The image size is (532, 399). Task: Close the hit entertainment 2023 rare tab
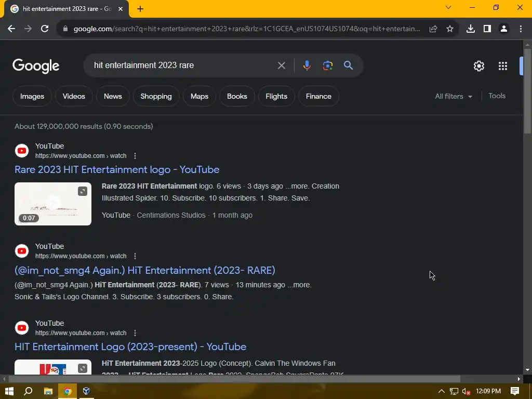(x=121, y=9)
